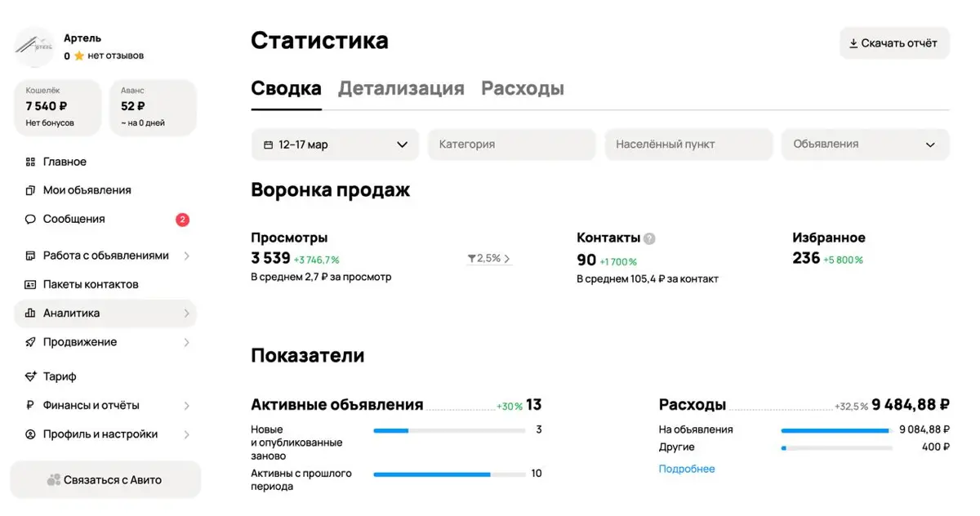Click the Продвижение rocket icon

tap(30, 342)
